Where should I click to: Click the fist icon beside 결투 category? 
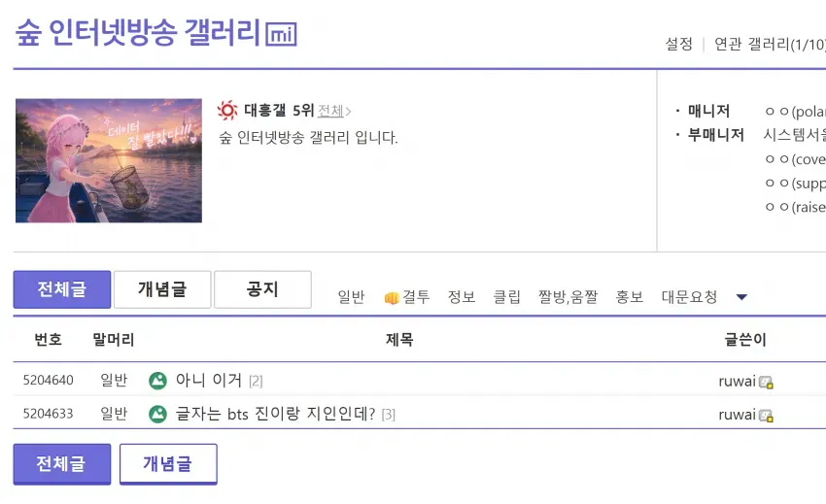392,298
